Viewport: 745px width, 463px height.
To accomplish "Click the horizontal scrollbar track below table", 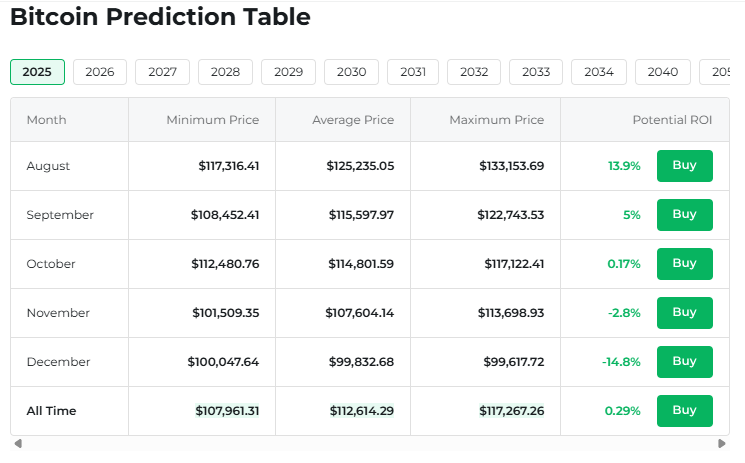I will pyautogui.click(x=370, y=443).
